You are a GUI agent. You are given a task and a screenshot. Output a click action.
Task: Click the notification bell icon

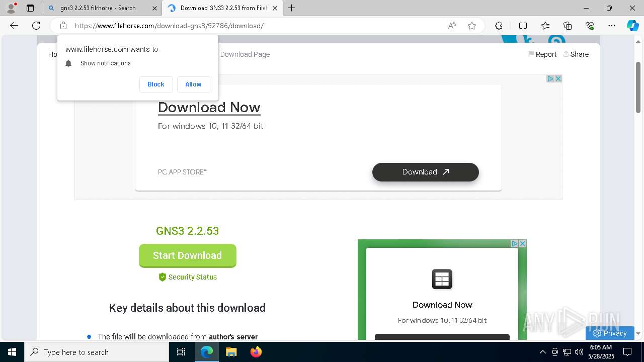pos(69,63)
